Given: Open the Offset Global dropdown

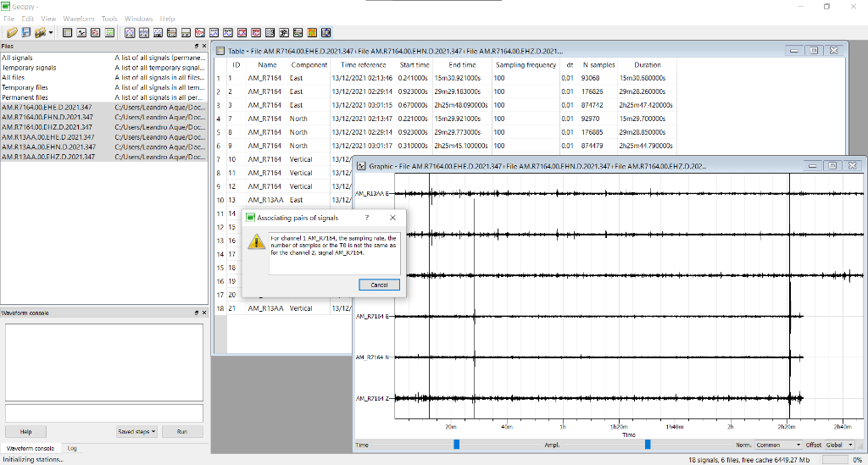Looking at the screenshot, I should 840,445.
